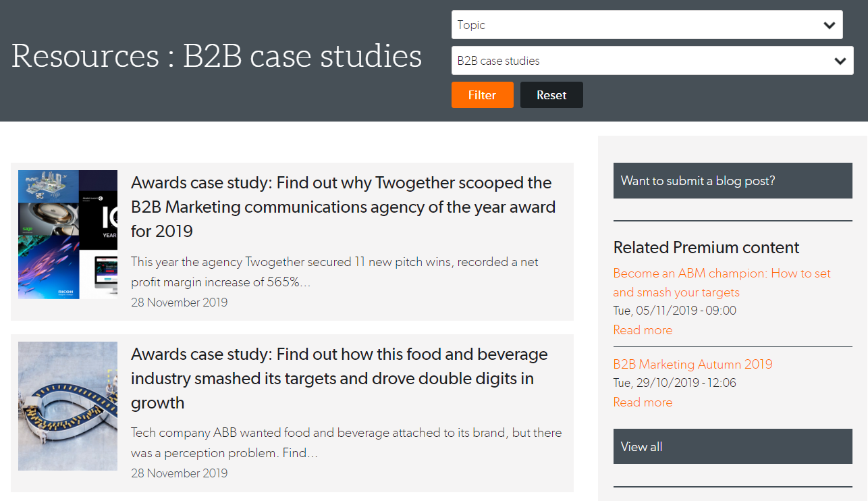
Task: Click the Twogether 11 new pitch wins summary
Action: point(335,271)
